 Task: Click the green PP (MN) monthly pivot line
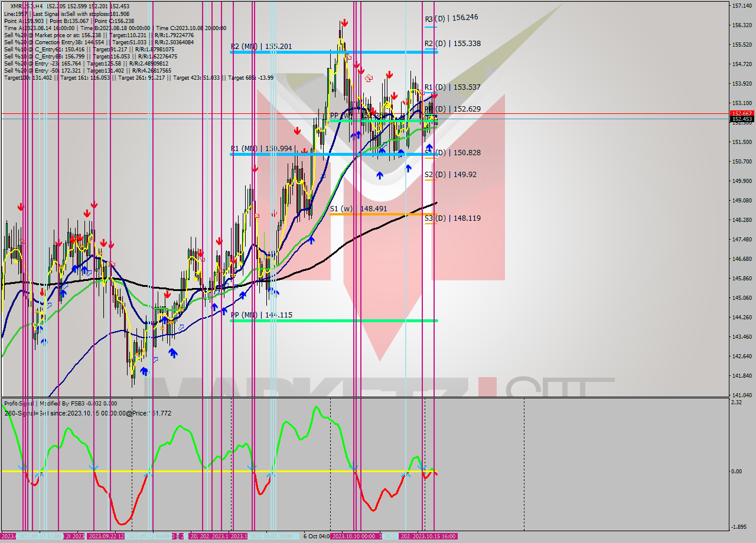[334, 320]
